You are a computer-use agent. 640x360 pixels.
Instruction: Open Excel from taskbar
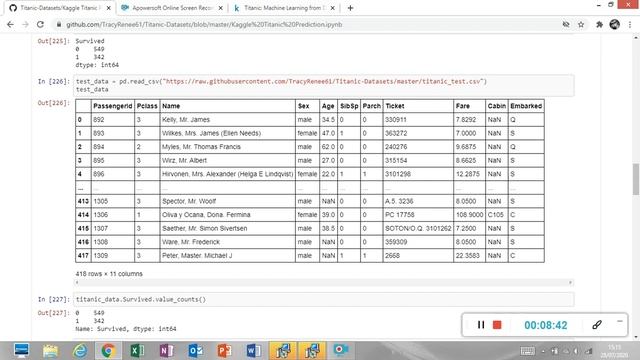pyautogui.click(x=137, y=351)
